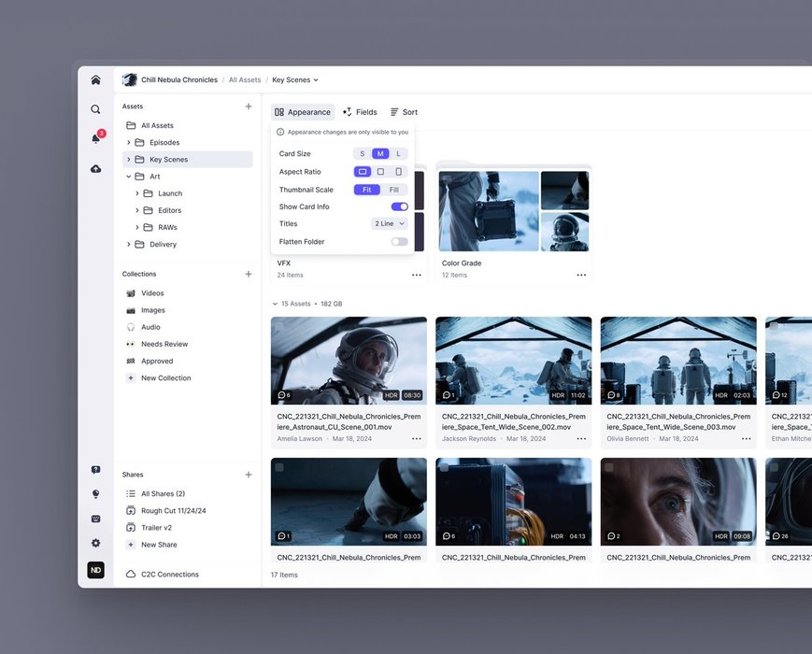Choose the portrait aspect ratio option
The image size is (812, 654).
(x=398, y=172)
